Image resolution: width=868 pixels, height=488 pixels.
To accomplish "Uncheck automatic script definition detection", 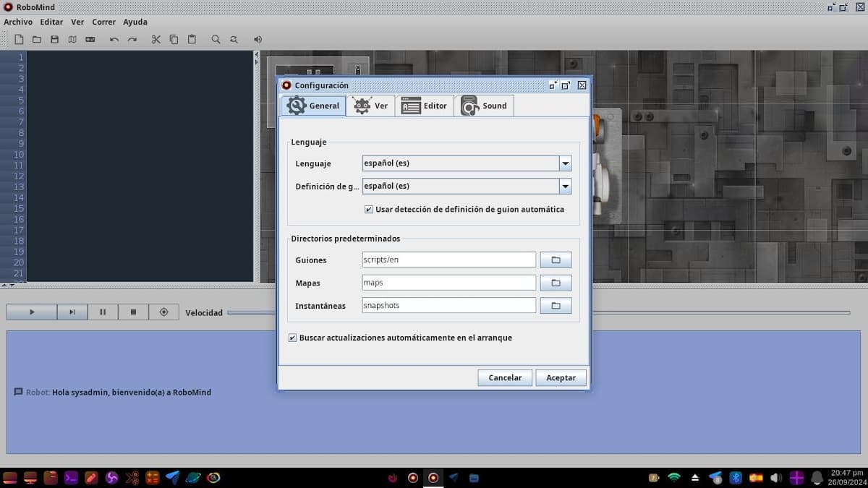I will (369, 210).
